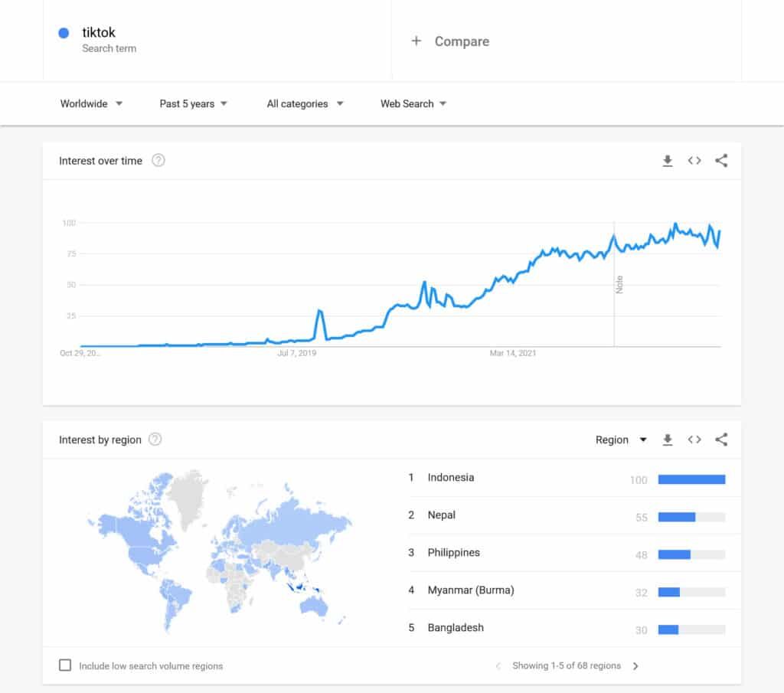Click embed icon for Interest over time
Viewport: 784px width, 693px height.
point(694,161)
